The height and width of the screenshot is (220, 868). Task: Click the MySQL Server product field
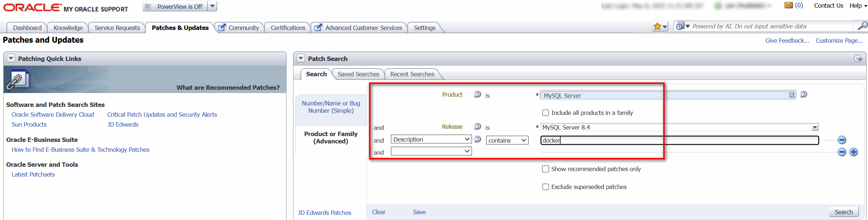pyautogui.click(x=668, y=95)
